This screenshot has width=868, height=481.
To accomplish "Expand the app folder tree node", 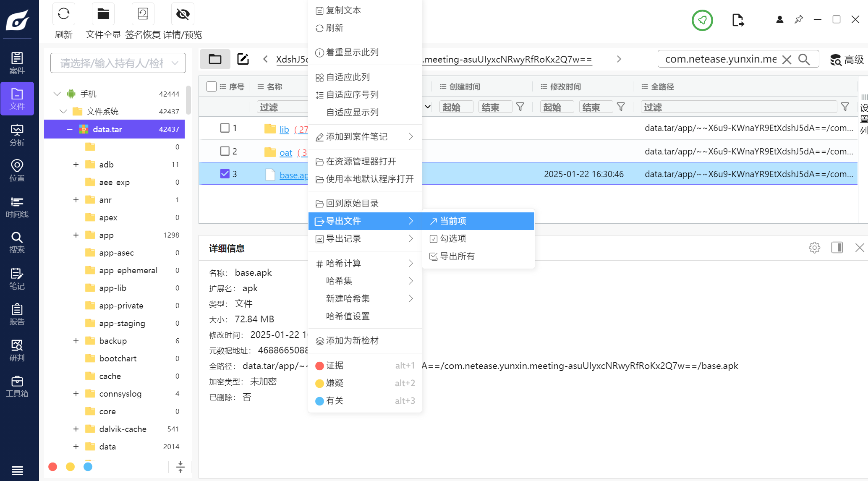I will pos(76,235).
